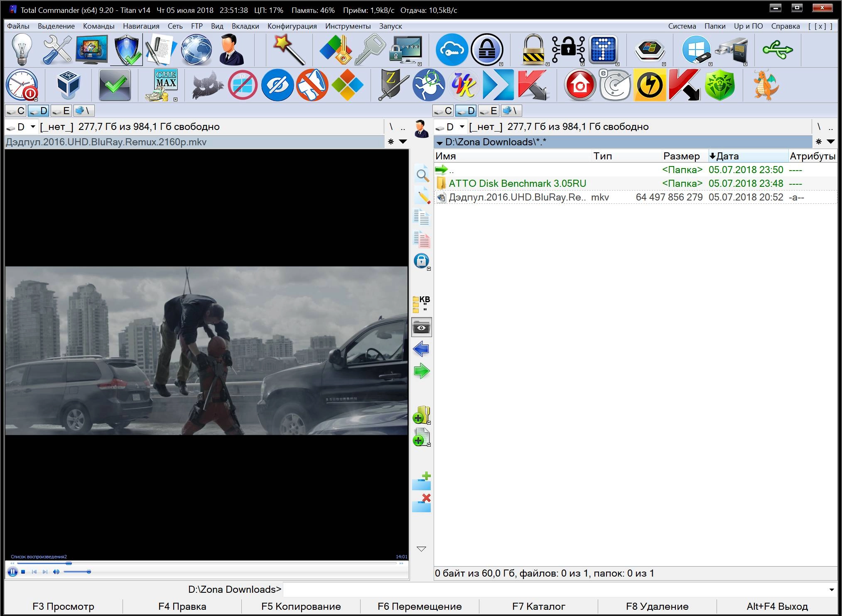The image size is (842, 616).
Task: Open the red circle with house icon
Action: [580, 85]
